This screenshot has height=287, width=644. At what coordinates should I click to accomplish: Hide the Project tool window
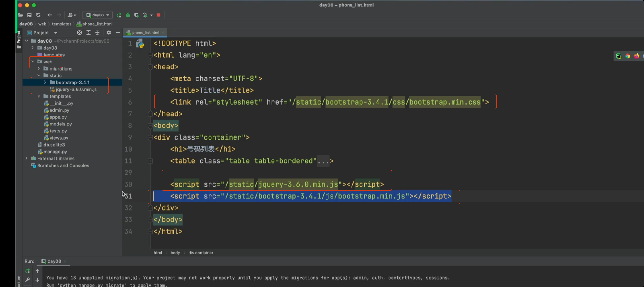pyautogui.click(x=118, y=33)
